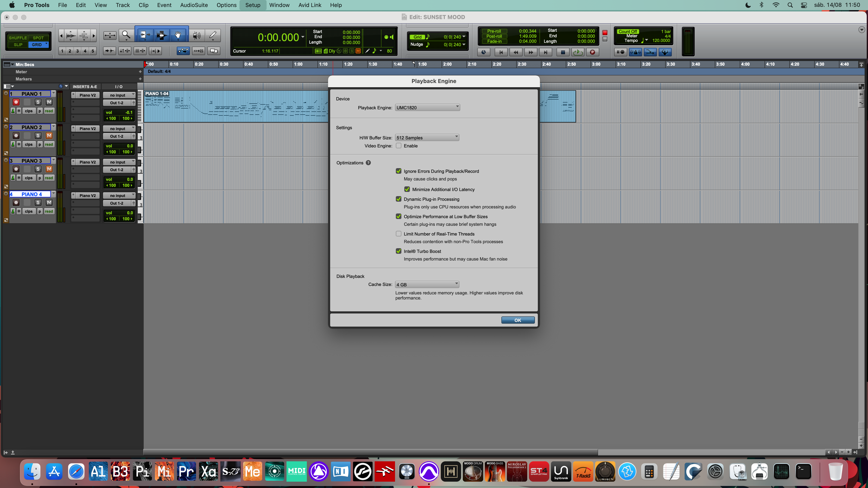Open the Setup menu
The height and width of the screenshot is (488, 868).
(x=253, y=5)
